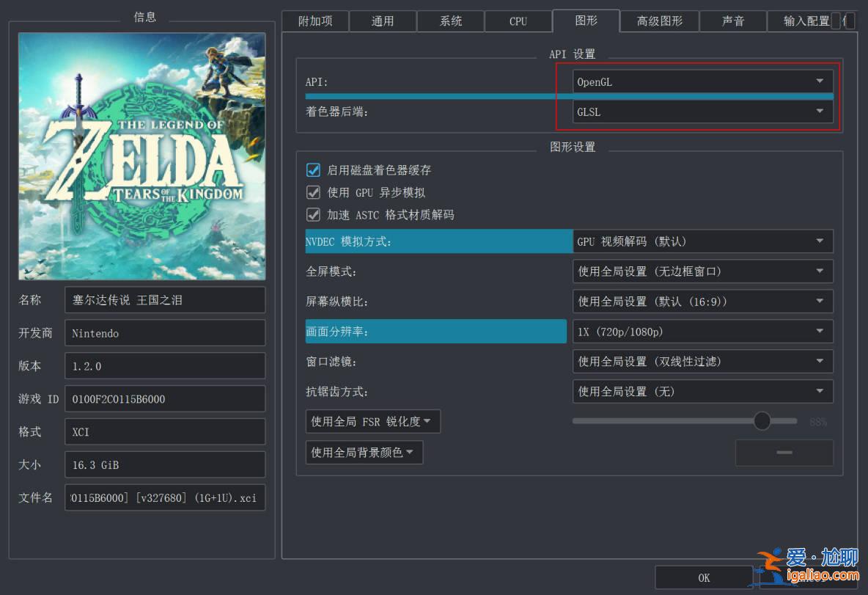Toggle 加速 ASTC 格式材质解码 checkbox
The width and height of the screenshot is (868, 595).
pyautogui.click(x=314, y=215)
